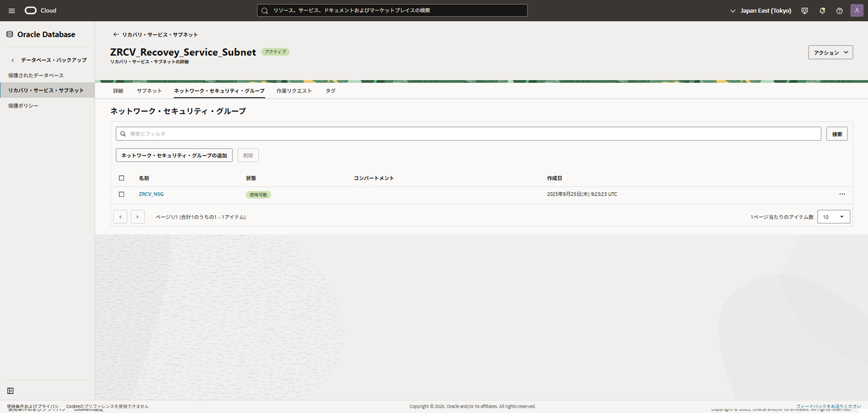Switch to the サブネット tab

coord(149,91)
